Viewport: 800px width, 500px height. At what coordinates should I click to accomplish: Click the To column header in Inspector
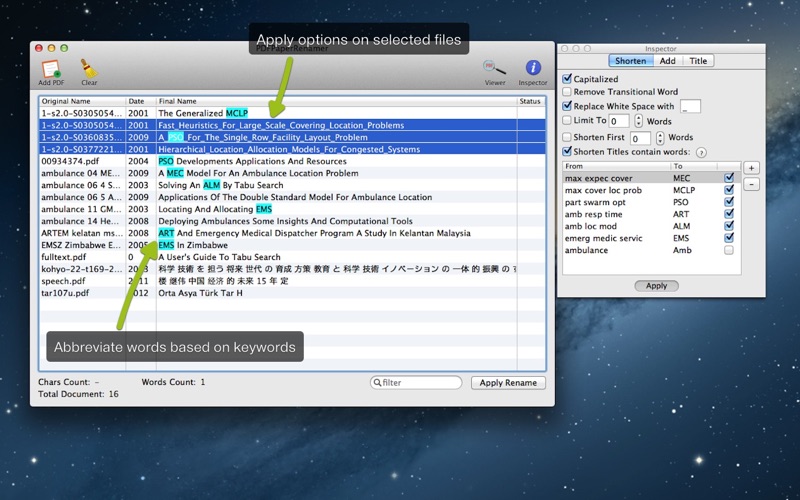(x=694, y=166)
